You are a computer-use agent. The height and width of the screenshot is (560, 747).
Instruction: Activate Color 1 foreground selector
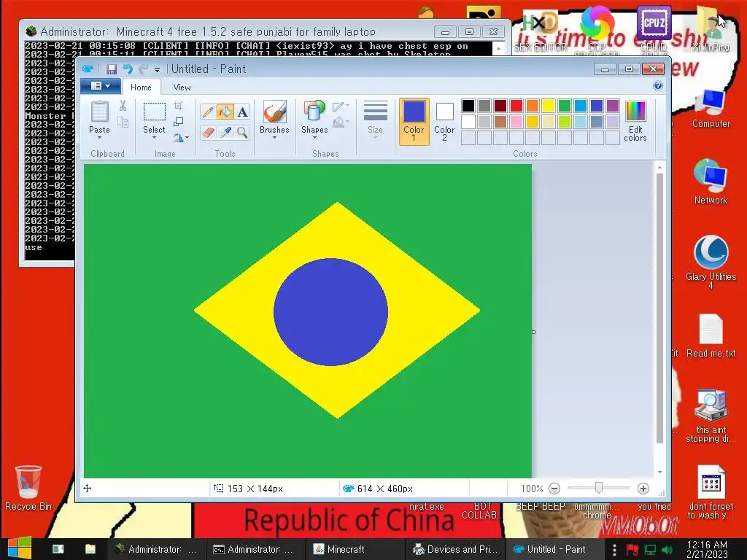414,122
